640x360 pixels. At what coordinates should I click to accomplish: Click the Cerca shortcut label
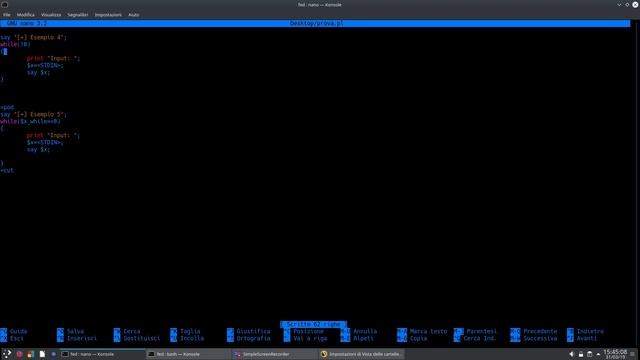[x=132, y=331]
